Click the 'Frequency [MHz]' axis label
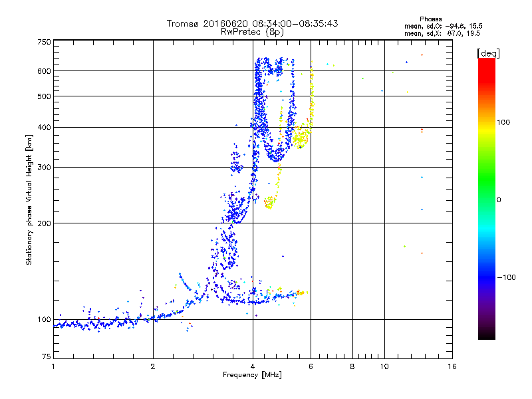The width and height of the screenshot is (532, 399). click(x=252, y=375)
